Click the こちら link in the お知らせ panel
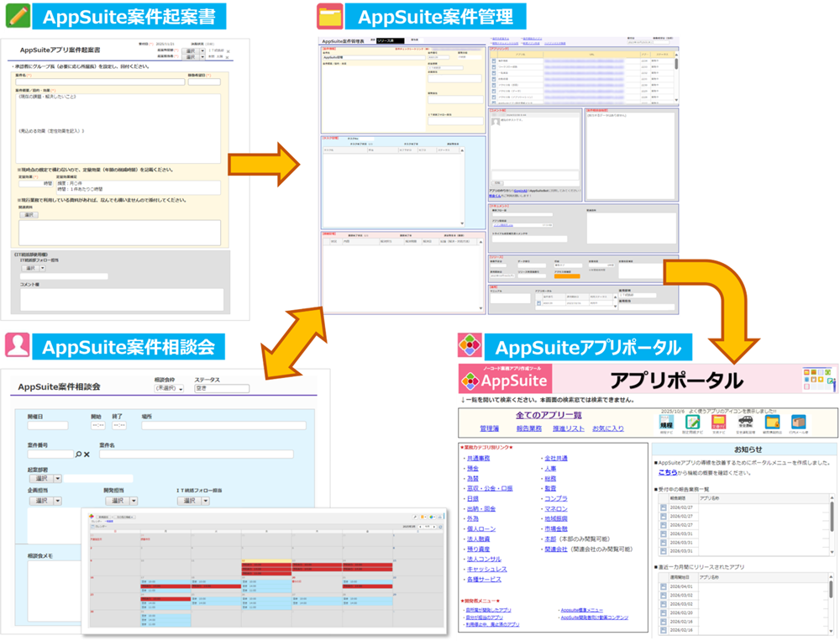This screenshot has height=641, width=840. (667, 474)
